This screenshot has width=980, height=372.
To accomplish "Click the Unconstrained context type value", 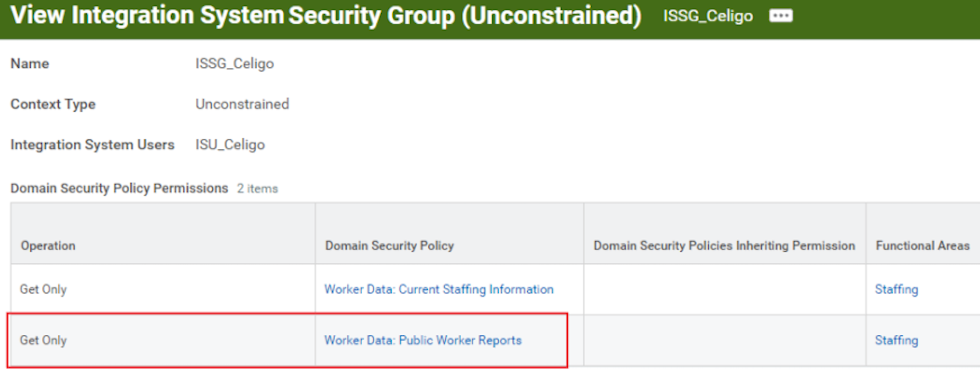I will click(x=242, y=104).
